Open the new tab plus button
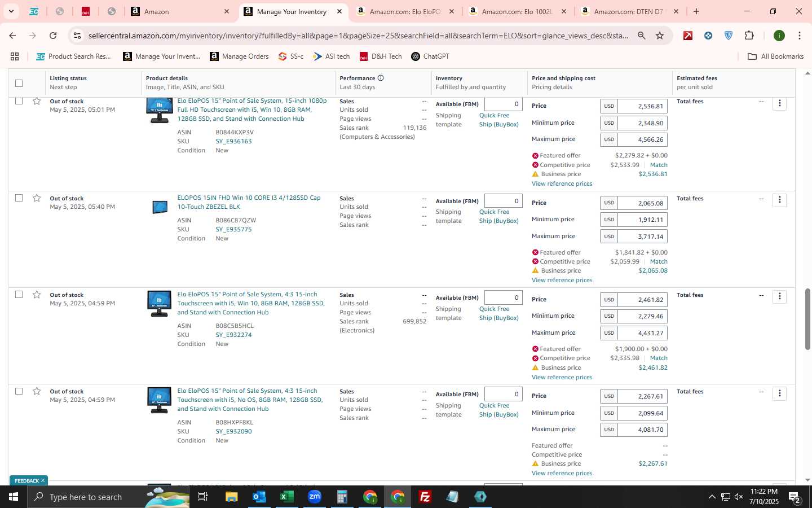The width and height of the screenshot is (812, 508). [x=696, y=11]
